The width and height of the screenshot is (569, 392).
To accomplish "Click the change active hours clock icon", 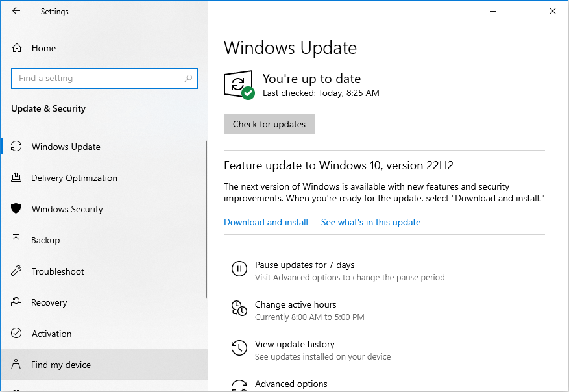I will 239,308.
